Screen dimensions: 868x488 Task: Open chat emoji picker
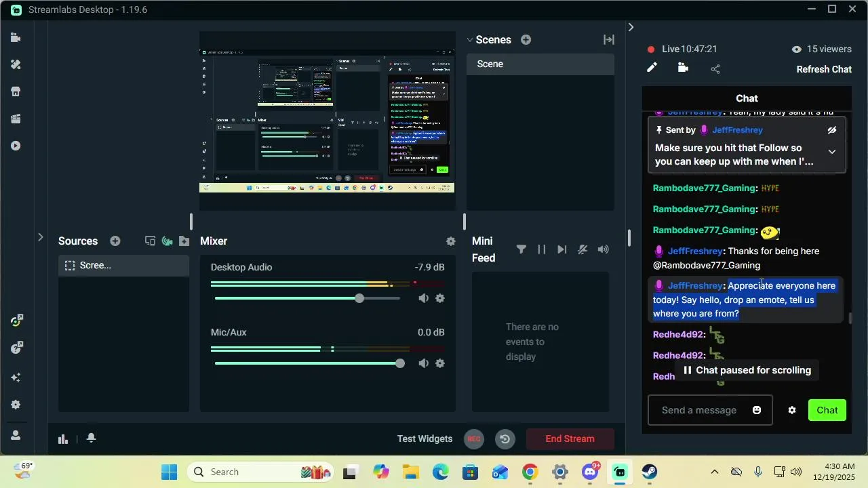757,410
